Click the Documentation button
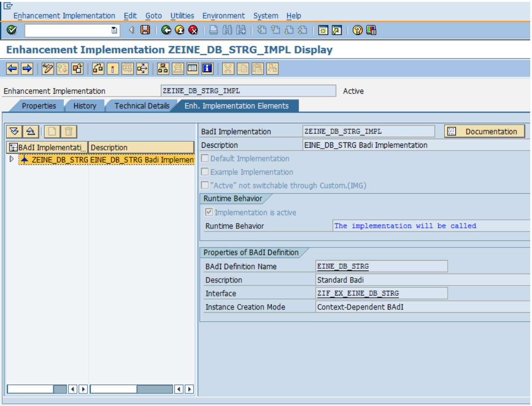Screen dimensions: 532x406 [484, 131]
